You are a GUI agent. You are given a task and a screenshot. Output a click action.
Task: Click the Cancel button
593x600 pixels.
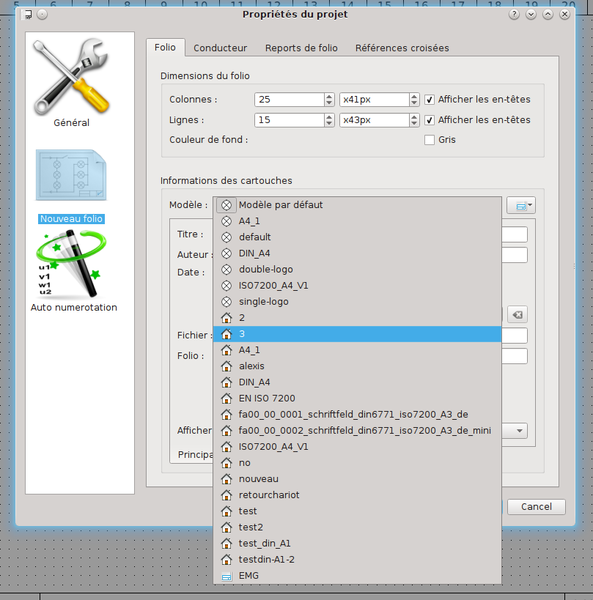536,507
